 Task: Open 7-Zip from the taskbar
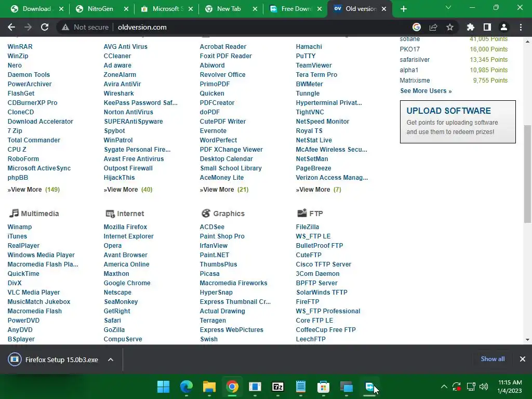coord(278,387)
